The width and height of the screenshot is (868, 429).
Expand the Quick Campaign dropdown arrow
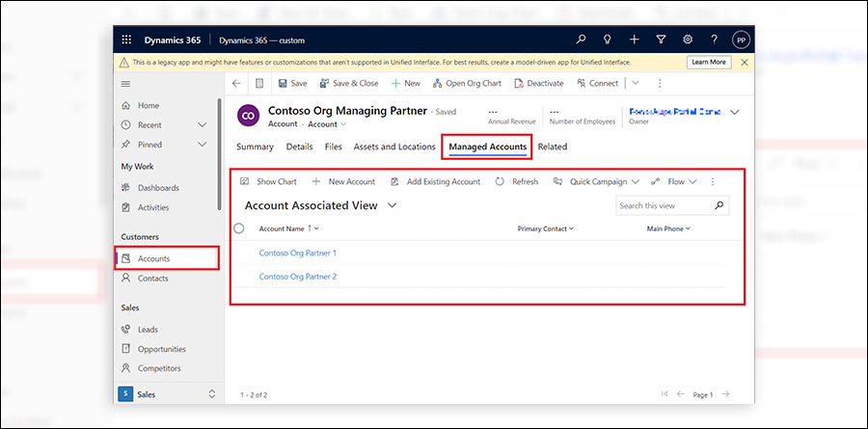[635, 181]
